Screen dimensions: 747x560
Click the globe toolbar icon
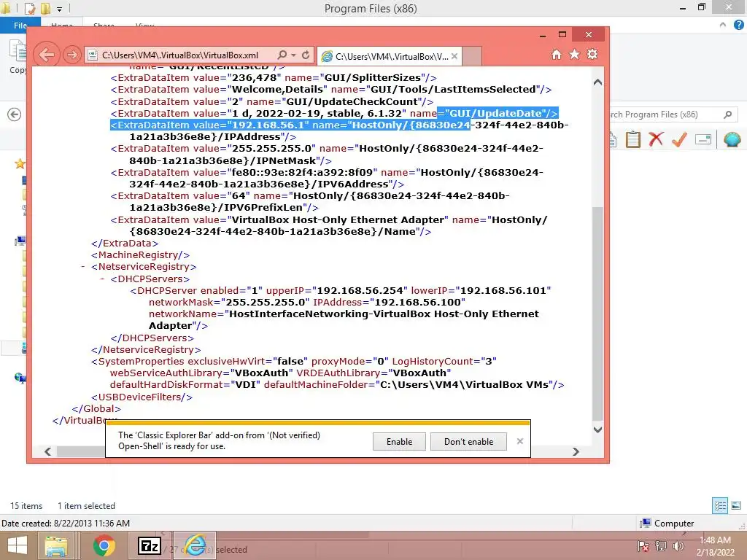point(732,139)
